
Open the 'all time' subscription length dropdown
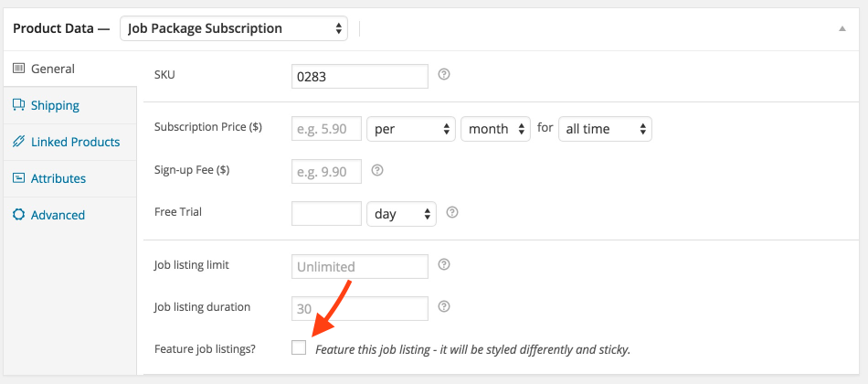tap(605, 129)
